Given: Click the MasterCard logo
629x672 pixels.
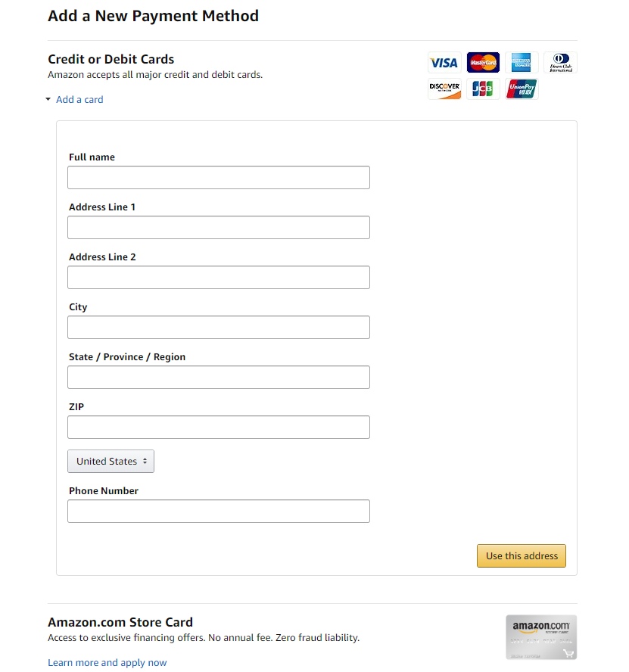Looking at the screenshot, I should point(483,63).
